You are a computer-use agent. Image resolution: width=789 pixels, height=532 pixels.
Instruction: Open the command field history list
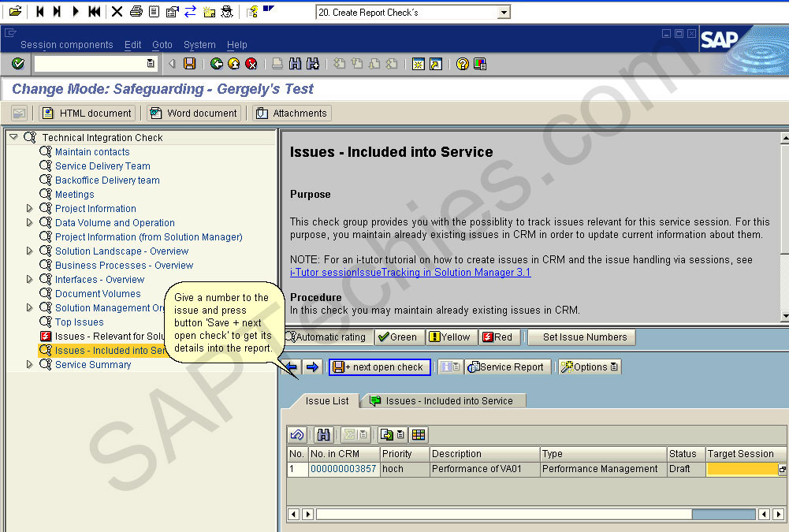pyautogui.click(x=151, y=64)
